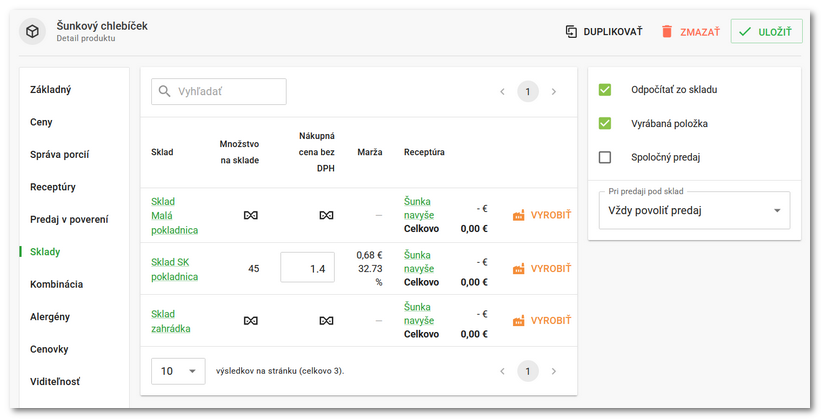Click the ZMAZAŤ button
The image size is (821, 419).
(x=691, y=32)
